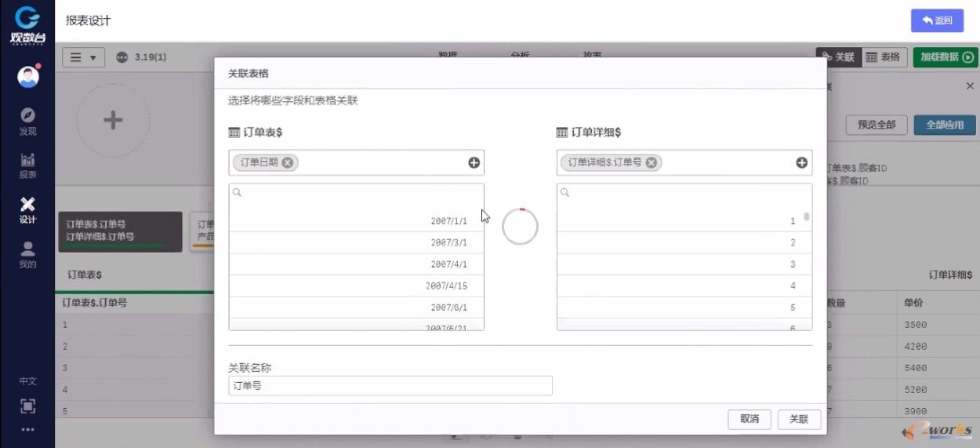Select 2007/3/1 in date list
This screenshot has width=980, height=448.
pos(357,243)
